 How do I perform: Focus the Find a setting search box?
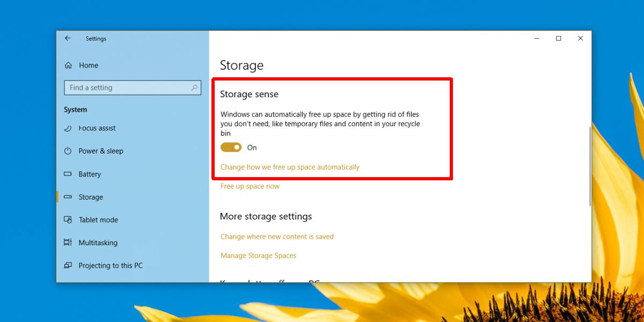[133, 87]
